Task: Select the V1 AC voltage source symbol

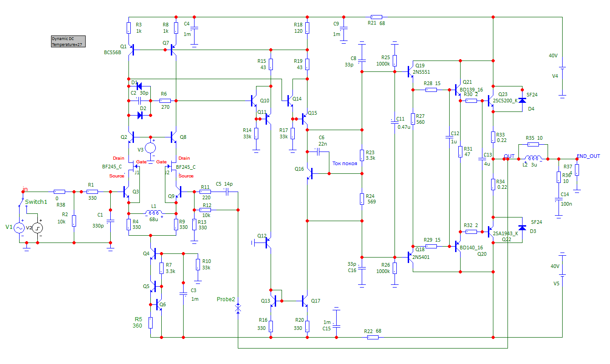Action: (x=20, y=227)
